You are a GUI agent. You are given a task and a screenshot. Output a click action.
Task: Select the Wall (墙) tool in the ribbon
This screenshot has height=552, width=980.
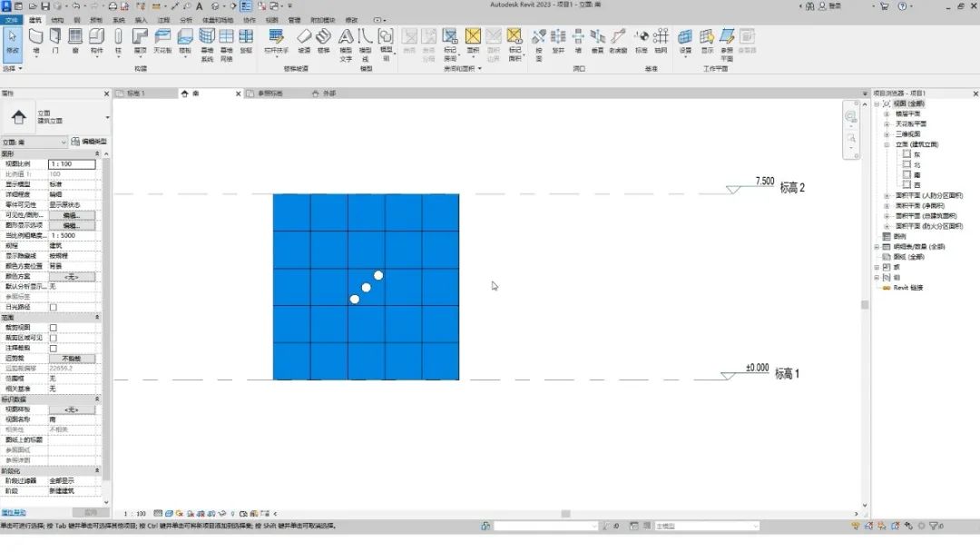point(35,40)
